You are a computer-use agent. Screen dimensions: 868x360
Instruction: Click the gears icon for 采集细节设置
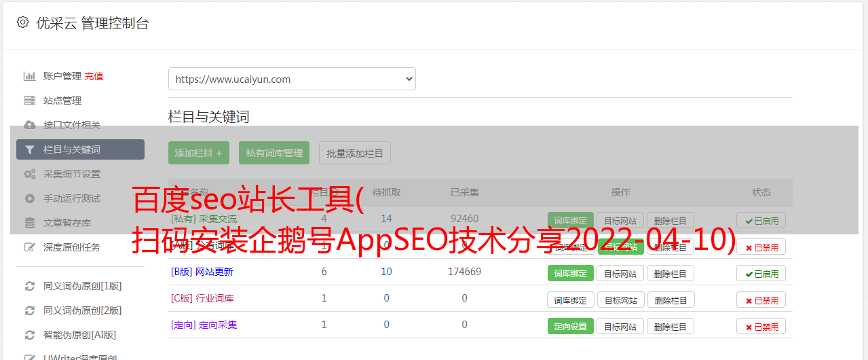pos(29,174)
